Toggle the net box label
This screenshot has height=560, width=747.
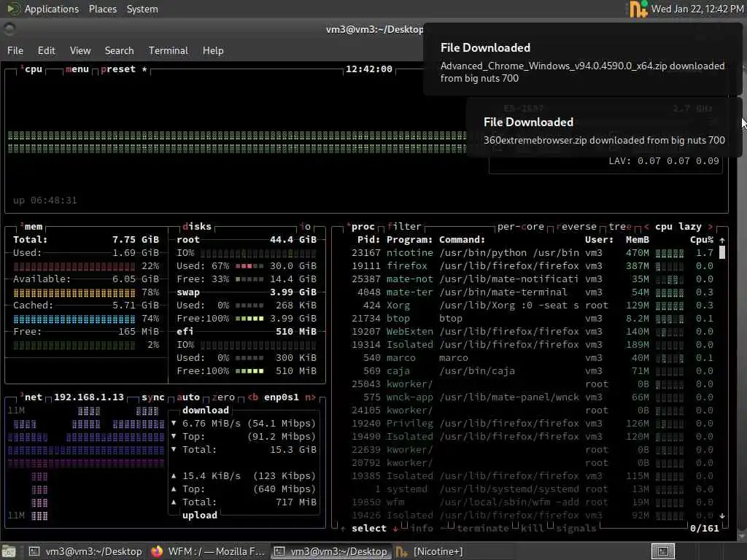click(31, 397)
